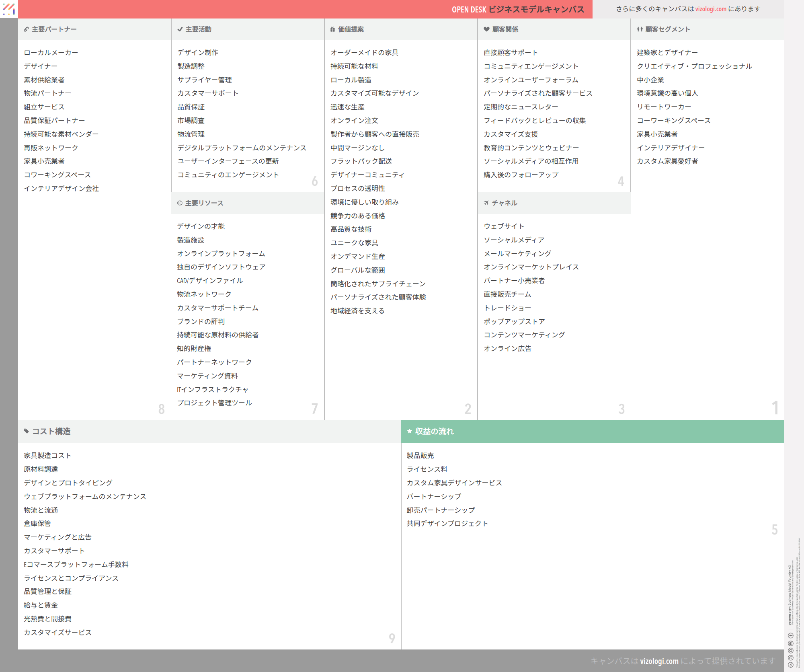Click the OPEN DESK ビジネスモデルキャンバス title
804x672 pixels.
click(x=518, y=9)
